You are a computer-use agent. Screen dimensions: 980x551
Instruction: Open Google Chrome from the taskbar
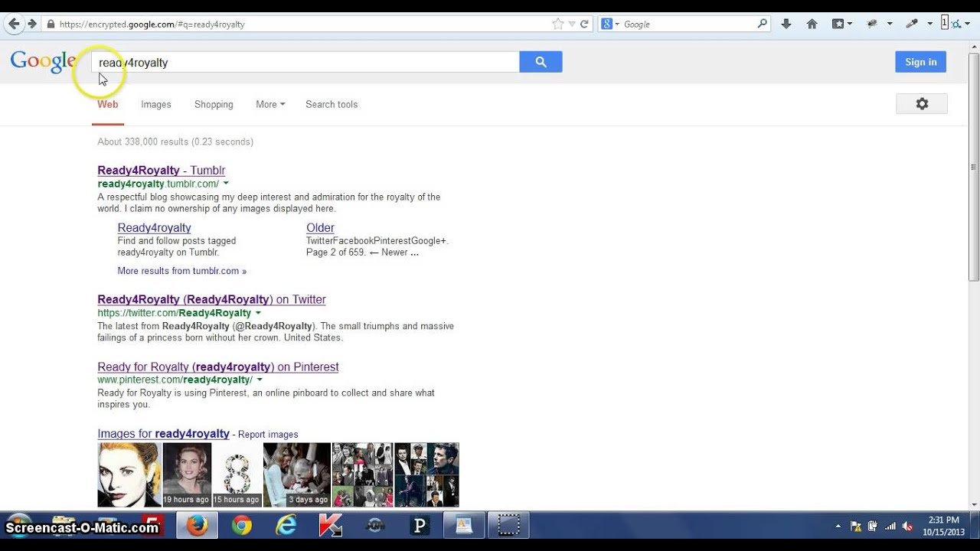pyautogui.click(x=242, y=525)
